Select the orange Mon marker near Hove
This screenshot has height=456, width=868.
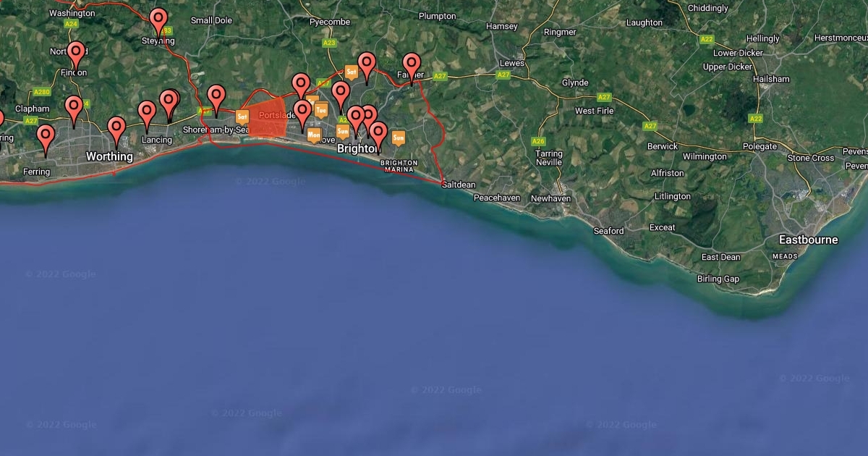pos(314,135)
